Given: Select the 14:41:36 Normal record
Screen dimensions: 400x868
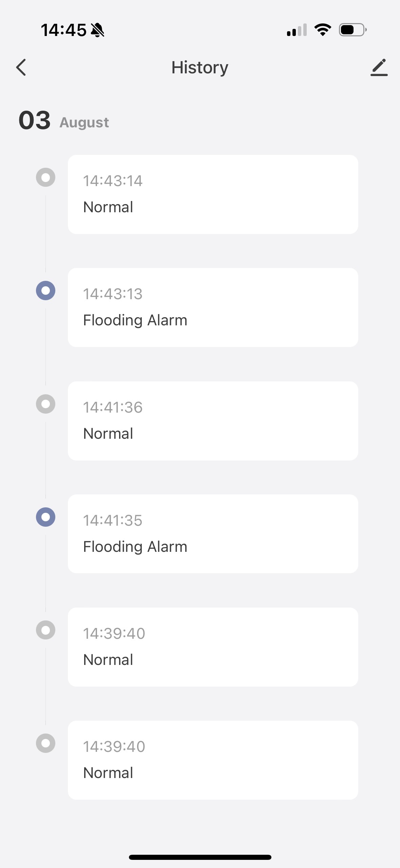Looking at the screenshot, I should pyautogui.click(x=213, y=421).
